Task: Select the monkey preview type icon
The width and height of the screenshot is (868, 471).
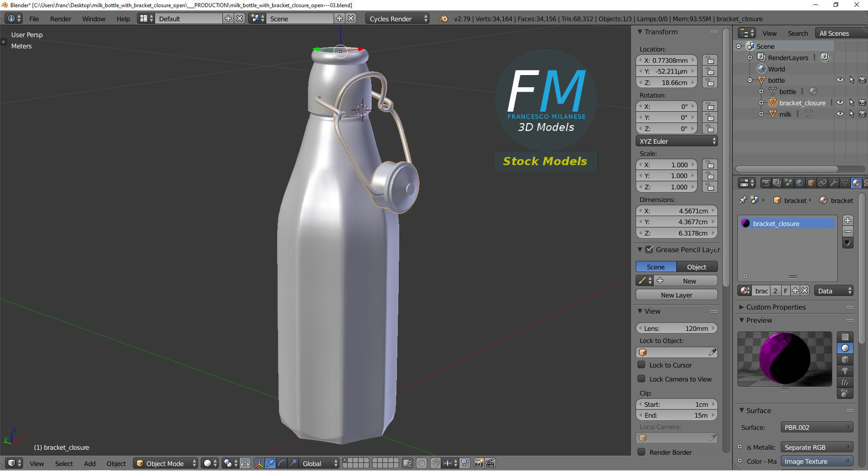Action: [845, 371]
